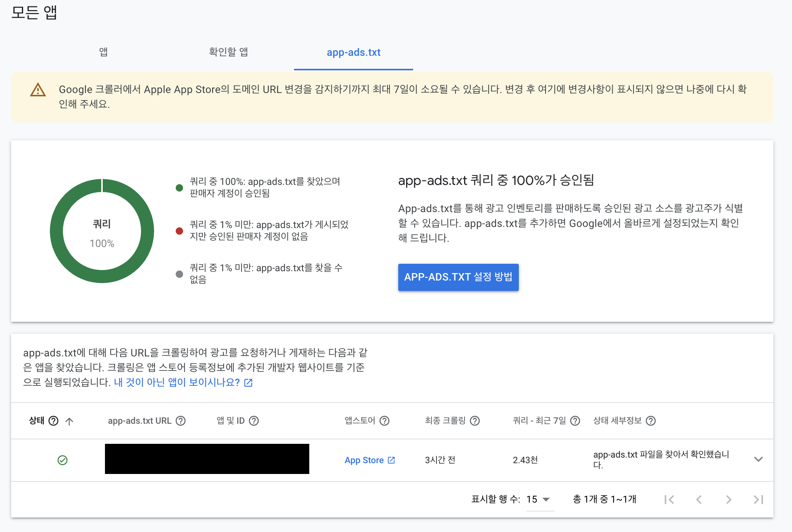Screen dimensions: 792x532
Task: Expand the app-ads.txt row details chevron
Action: pyautogui.click(x=758, y=459)
